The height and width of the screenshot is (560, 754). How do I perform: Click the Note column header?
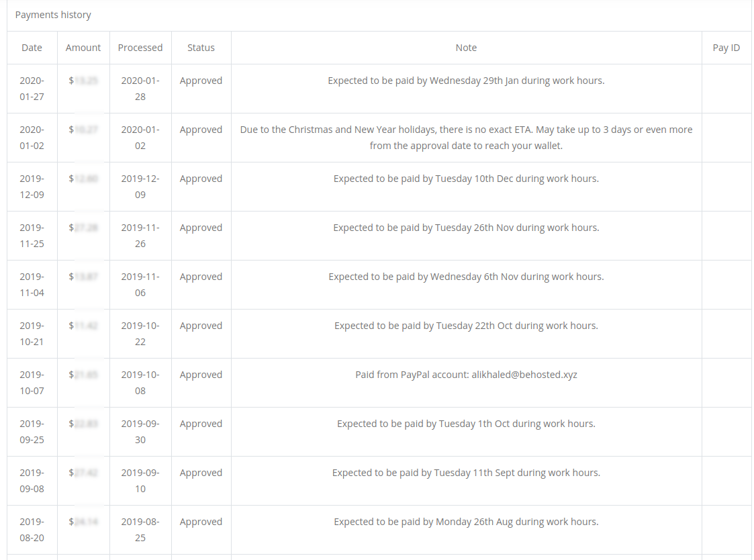[466, 48]
